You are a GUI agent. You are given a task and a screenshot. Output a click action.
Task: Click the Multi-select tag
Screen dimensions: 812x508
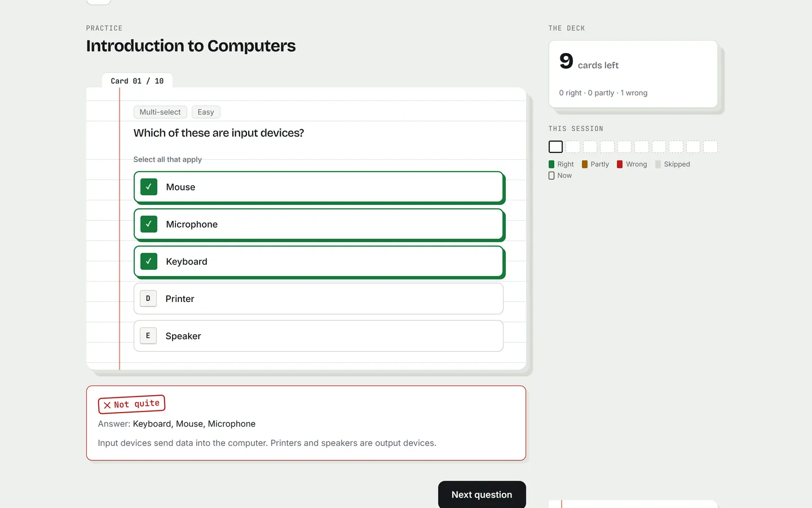160,112
